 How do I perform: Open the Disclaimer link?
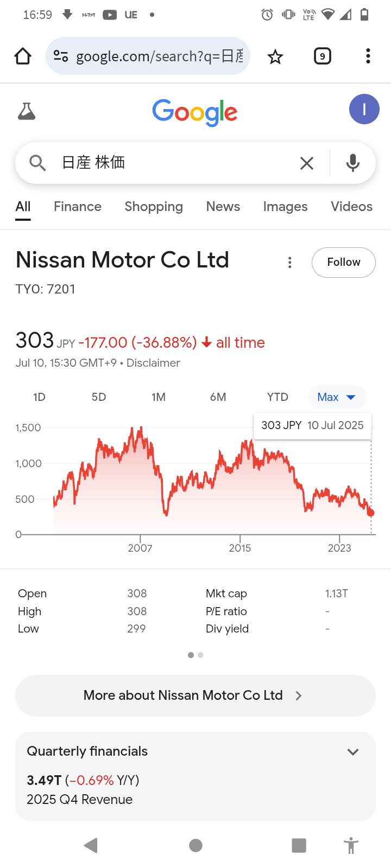pos(153,363)
